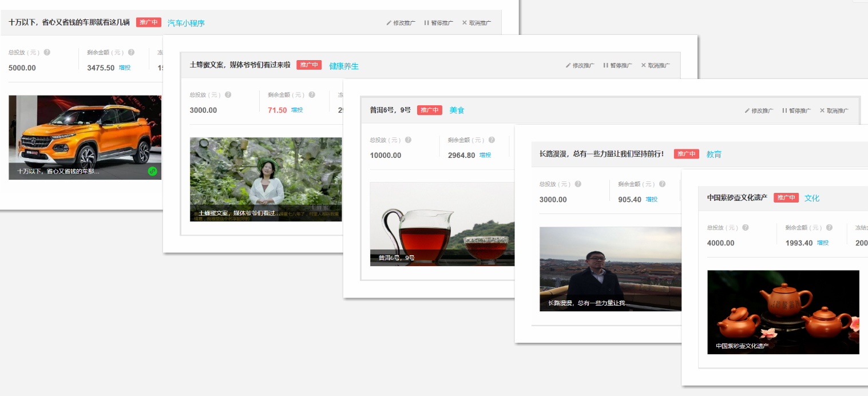Click remaining amount 1993.40
Image resolution: width=868 pixels, height=396 pixels.
(x=799, y=243)
